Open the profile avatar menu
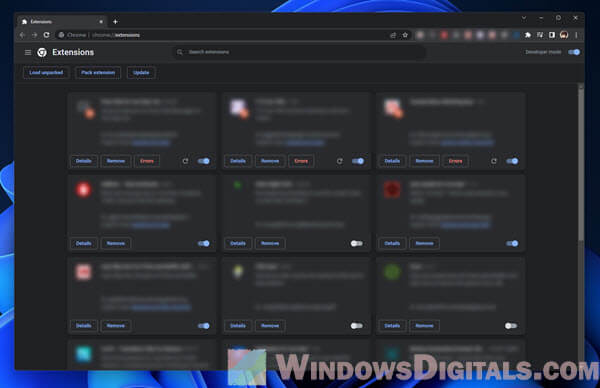 (564, 35)
